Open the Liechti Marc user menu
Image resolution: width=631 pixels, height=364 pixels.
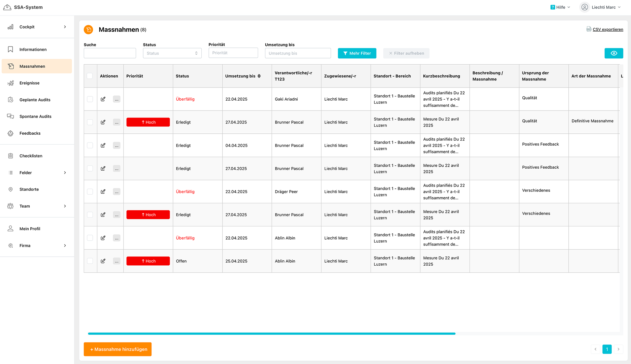pos(601,7)
